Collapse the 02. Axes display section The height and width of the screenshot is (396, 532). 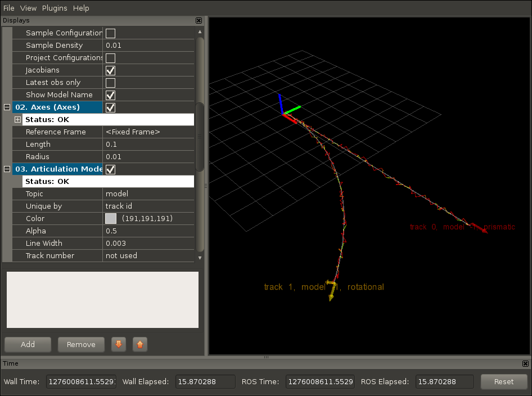tap(7, 107)
